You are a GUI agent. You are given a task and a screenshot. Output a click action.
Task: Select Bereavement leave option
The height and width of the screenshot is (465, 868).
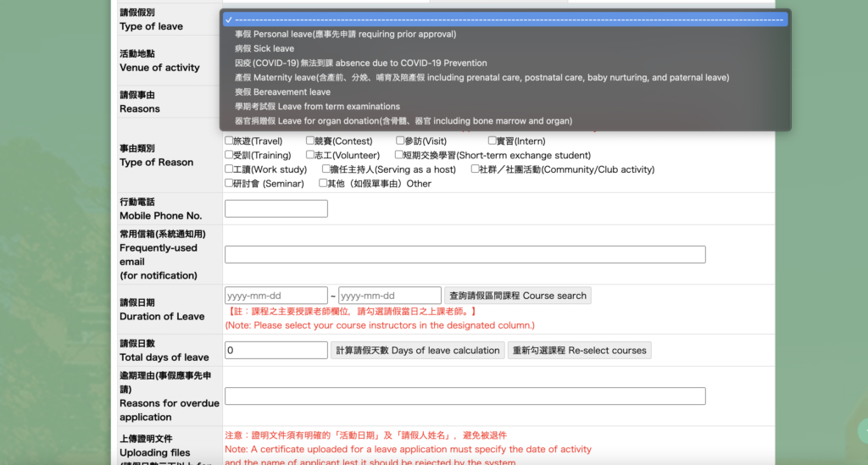pos(282,91)
